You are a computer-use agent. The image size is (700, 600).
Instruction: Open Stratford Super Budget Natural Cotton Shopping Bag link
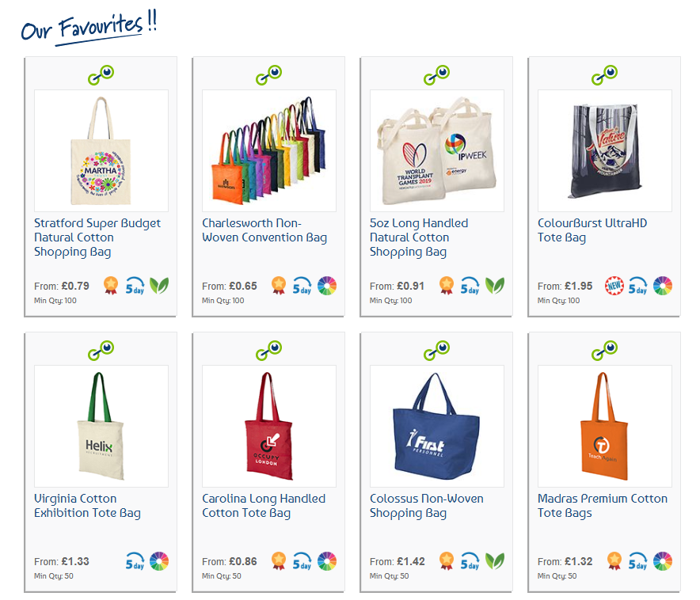click(97, 237)
